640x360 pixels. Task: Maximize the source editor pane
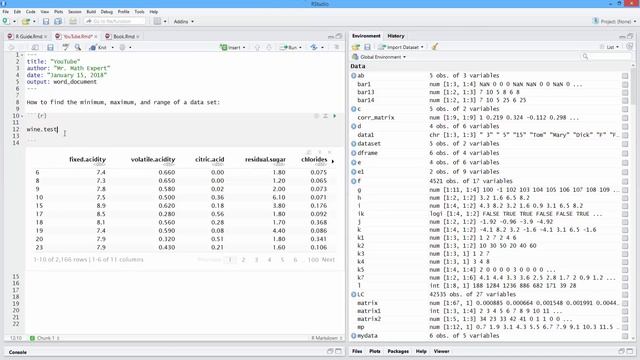(339, 36)
